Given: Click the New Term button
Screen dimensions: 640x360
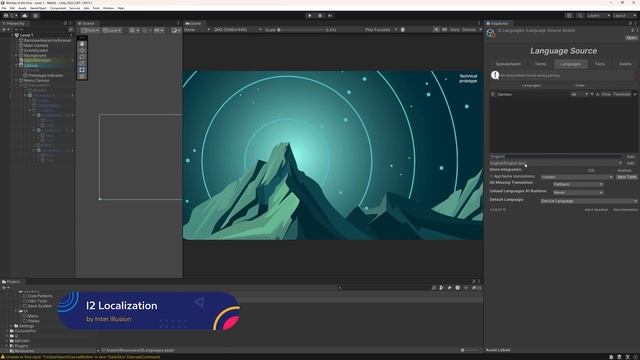Looking at the screenshot, I should pos(627,177).
